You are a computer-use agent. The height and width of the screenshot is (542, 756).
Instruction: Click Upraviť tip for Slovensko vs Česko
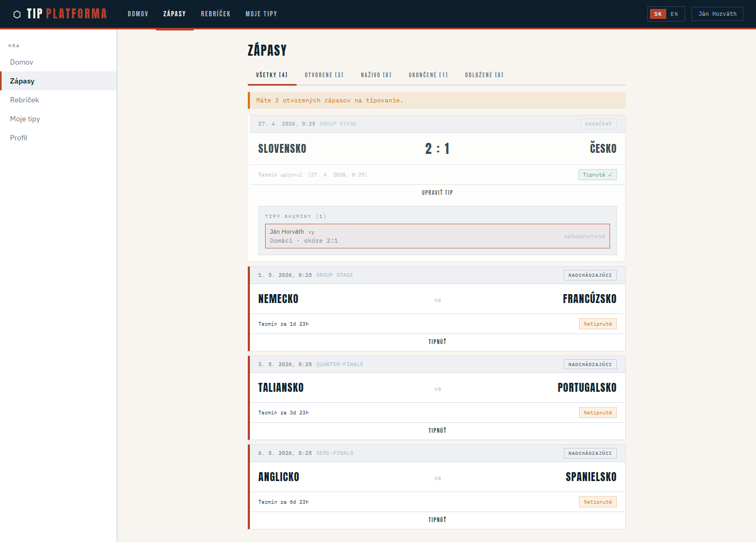coord(437,193)
